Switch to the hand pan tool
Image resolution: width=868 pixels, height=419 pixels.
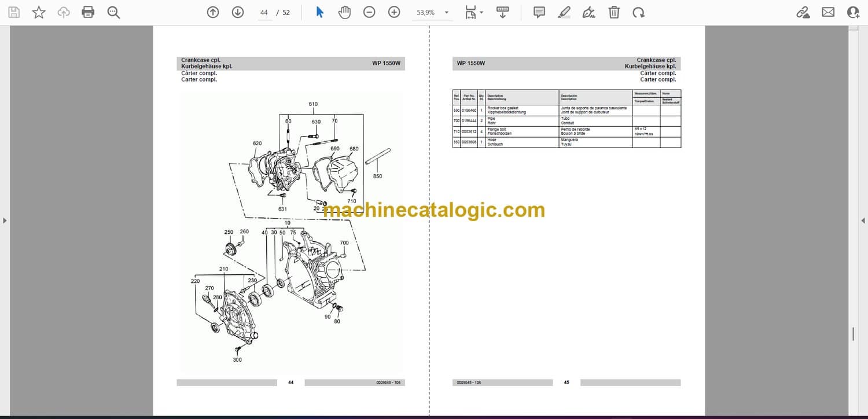[345, 12]
